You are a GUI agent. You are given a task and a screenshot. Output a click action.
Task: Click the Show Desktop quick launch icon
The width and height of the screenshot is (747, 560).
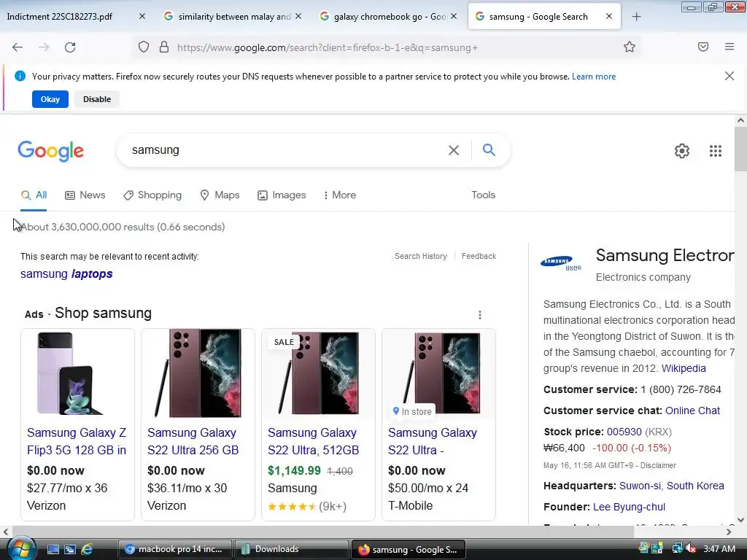pos(53,549)
